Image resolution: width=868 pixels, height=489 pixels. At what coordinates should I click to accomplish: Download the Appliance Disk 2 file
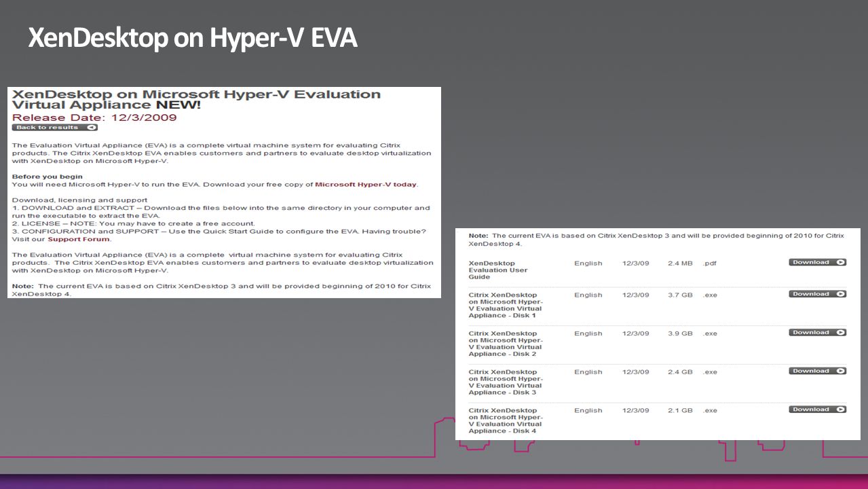click(x=817, y=333)
